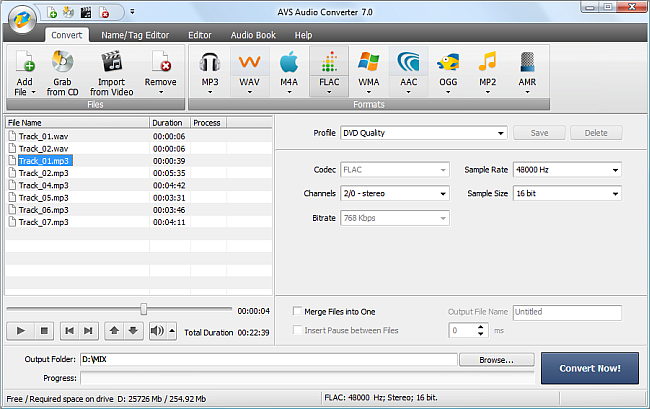The width and height of the screenshot is (650, 409).
Task: Enable Merge Files into One checkbox
Action: (297, 311)
